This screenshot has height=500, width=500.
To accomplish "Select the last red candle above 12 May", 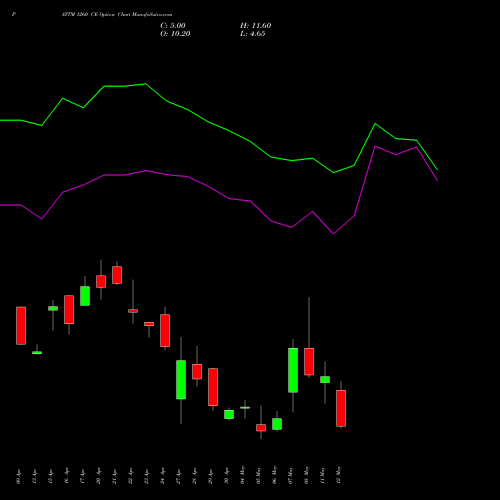I will pos(341,408).
